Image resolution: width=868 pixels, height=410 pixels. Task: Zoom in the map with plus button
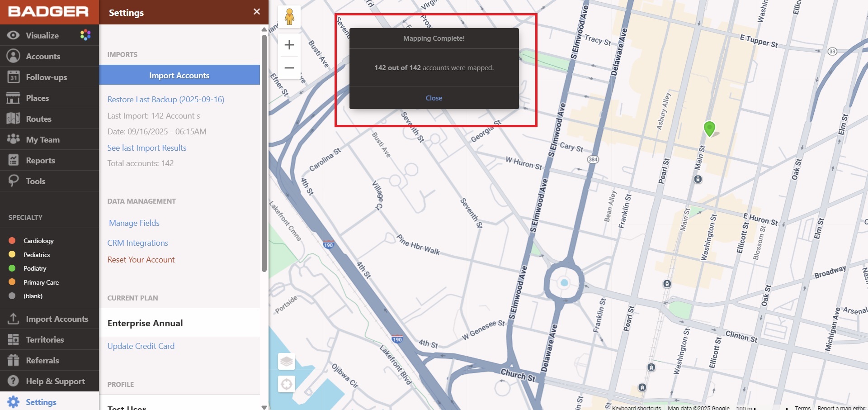click(x=289, y=45)
